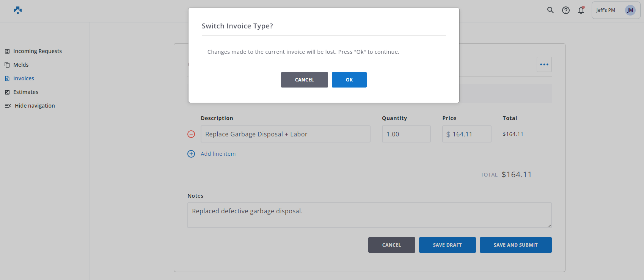The image size is (644, 280).
Task: Open Melds in the sidebar
Action: pyautogui.click(x=21, y=65)
